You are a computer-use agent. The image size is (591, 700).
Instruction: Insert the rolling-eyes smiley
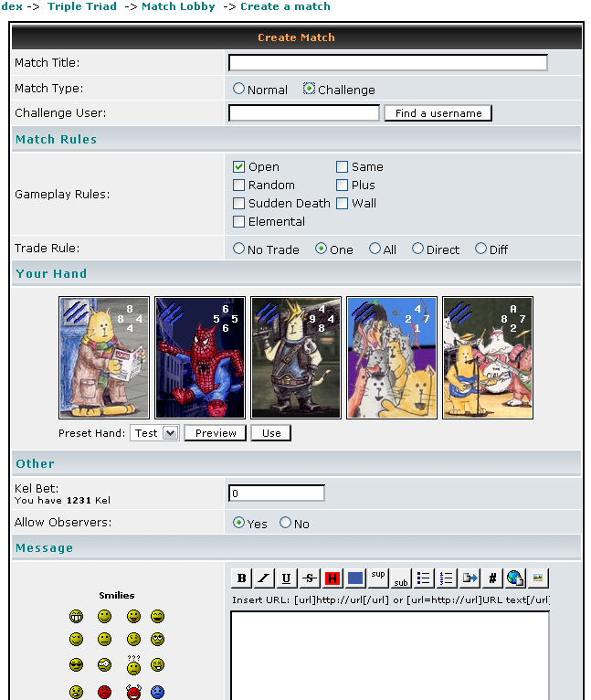click(157, 640)
